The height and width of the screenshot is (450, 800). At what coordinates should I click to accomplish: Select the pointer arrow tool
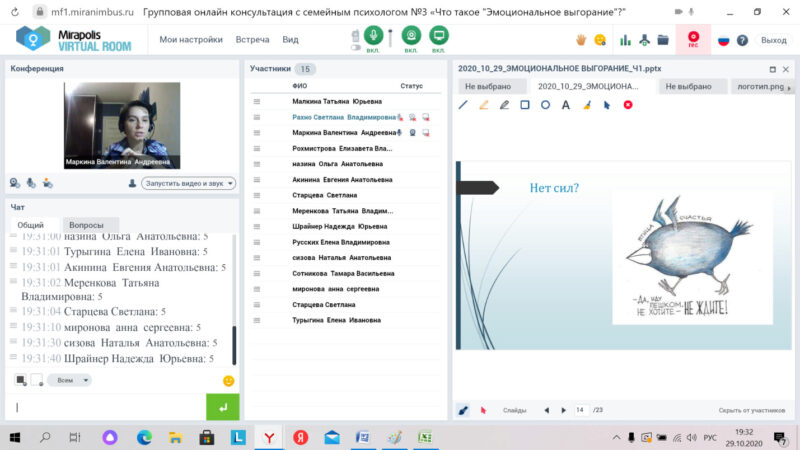tap(607, 105)
